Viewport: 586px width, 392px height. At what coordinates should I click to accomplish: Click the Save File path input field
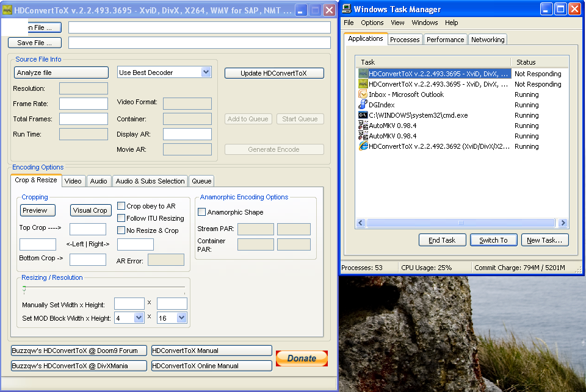point(200,43)
